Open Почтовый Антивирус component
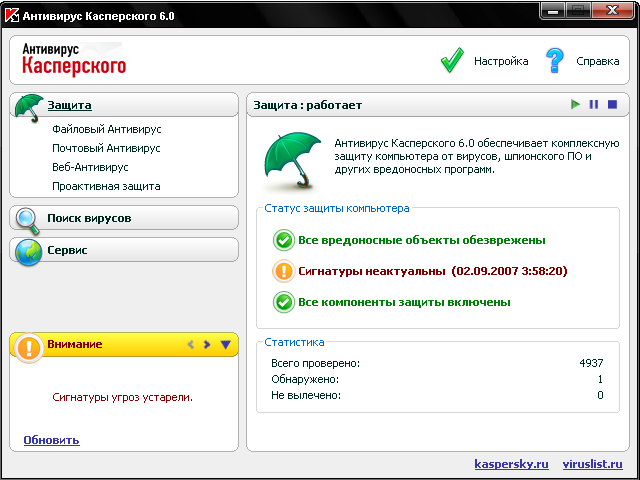The image size is (640, 480). click(106, 148)
